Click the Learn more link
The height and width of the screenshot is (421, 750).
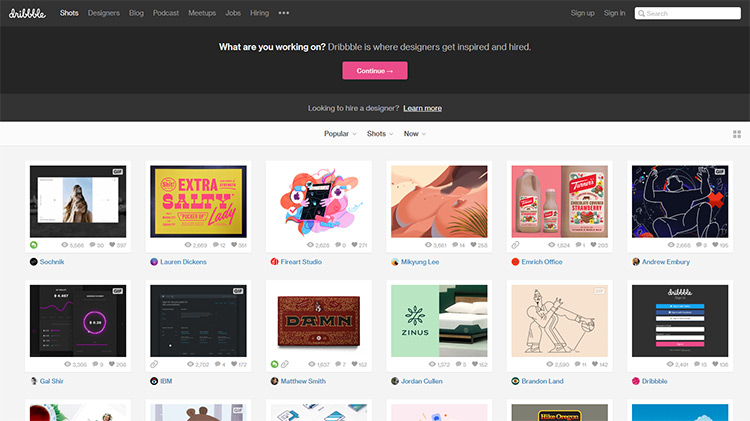[x=422, y=108]
